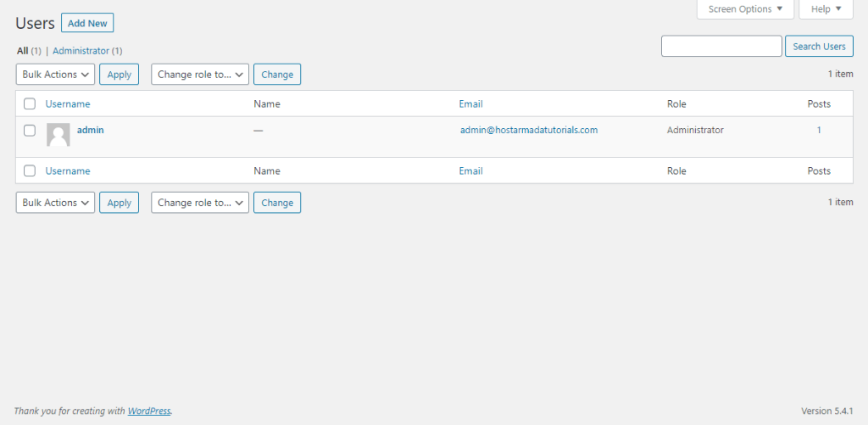Open the WordPress link in the footer
The width and height of the screenshot is (868, 425).
pos(149,411)
